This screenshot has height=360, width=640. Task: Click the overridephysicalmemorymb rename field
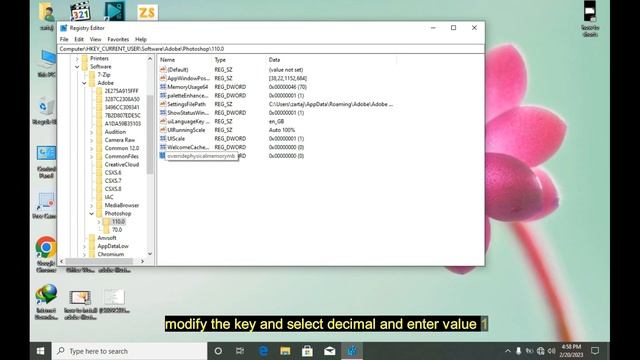pyautogui.click(x=202, y=156)
